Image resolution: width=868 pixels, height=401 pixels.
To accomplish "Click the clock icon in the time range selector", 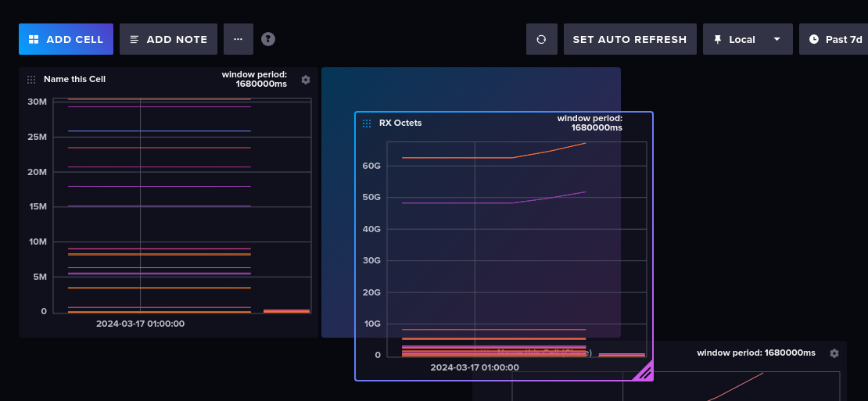I will 814,39.
